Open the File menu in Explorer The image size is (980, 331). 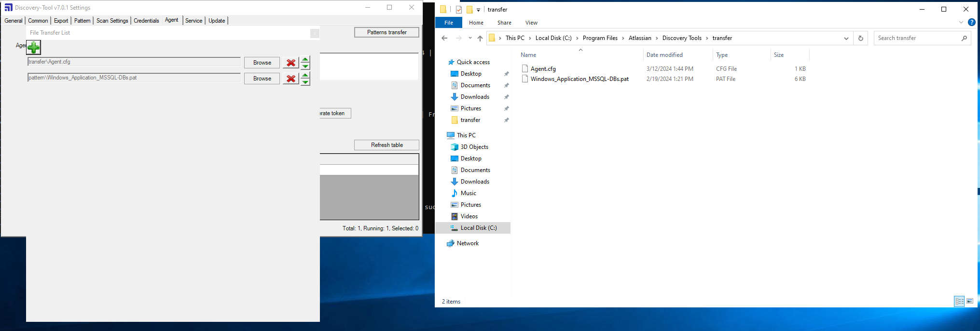click(449, 23)
